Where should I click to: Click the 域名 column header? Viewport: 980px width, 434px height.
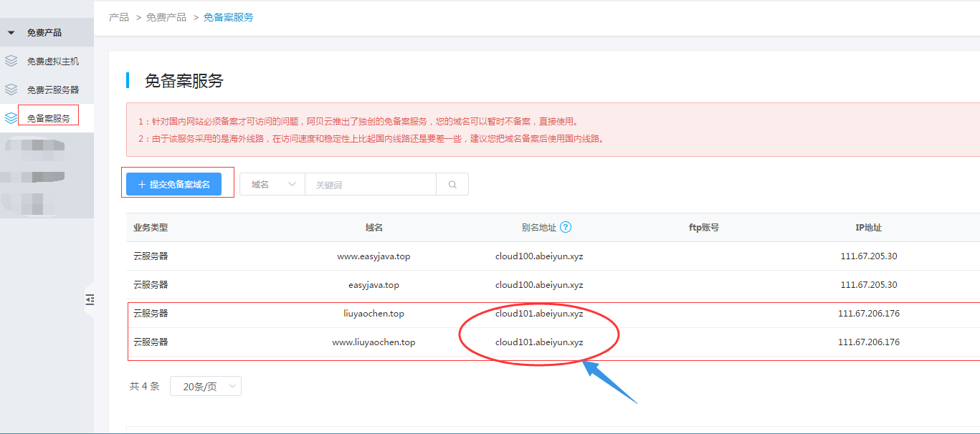374,227
